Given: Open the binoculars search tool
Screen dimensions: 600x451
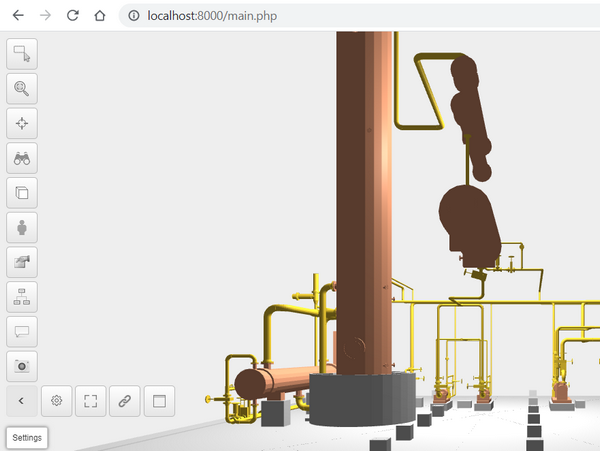Looking at the screenshot, I should click(21, 158).
